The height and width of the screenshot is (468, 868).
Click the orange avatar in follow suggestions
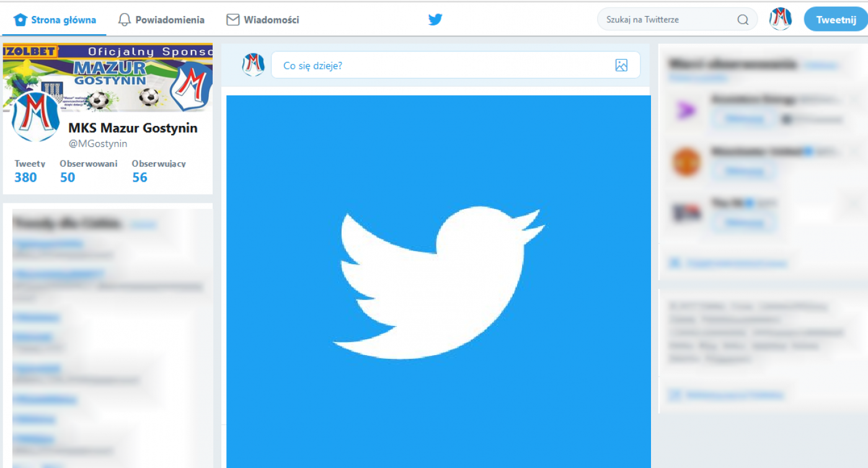(686, 162)
